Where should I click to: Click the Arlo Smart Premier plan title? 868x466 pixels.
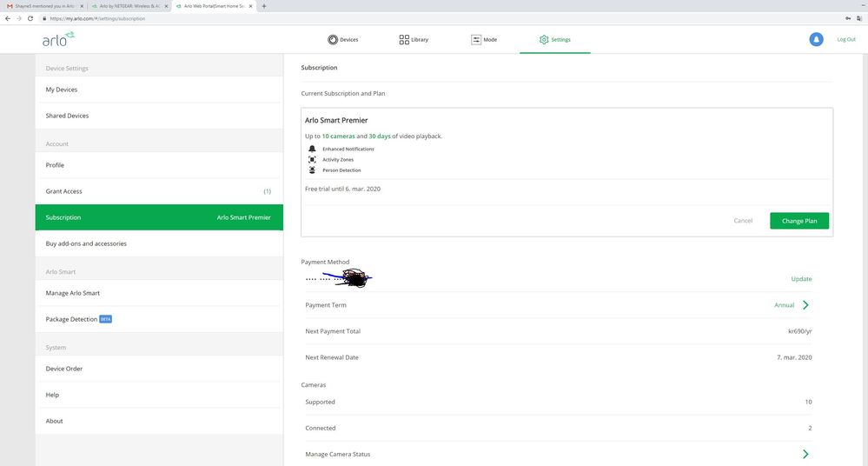coord(336,120)
